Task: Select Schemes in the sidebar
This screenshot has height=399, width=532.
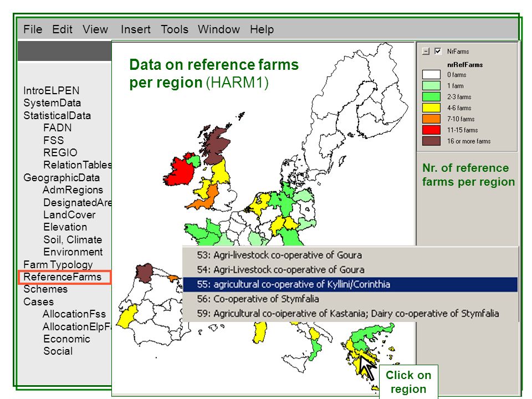Action: (x=45, y=289)
